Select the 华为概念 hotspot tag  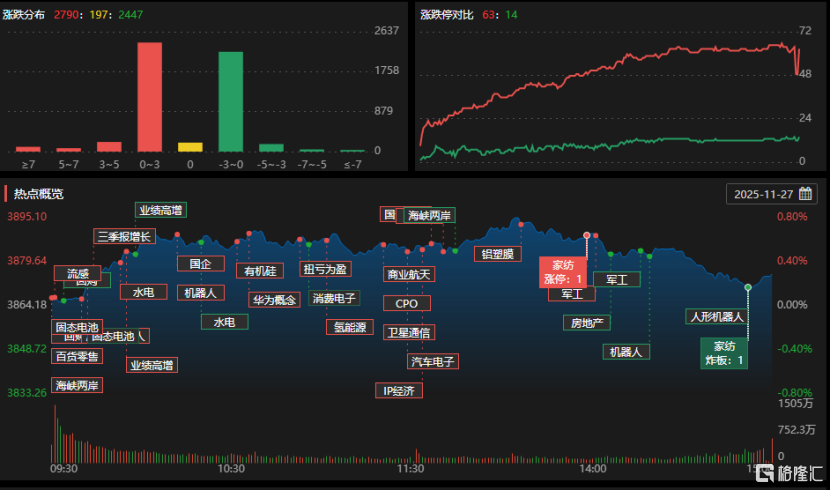point(274,299)
